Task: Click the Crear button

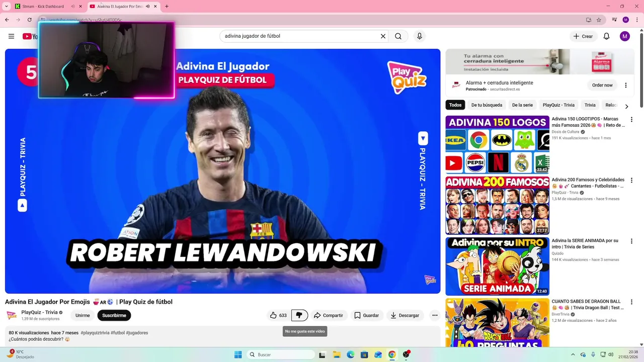Action: click(x=583, y=36)
